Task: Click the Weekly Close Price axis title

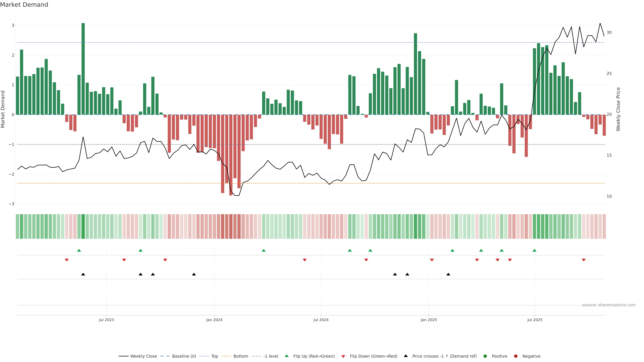Action: pos(618,109)
